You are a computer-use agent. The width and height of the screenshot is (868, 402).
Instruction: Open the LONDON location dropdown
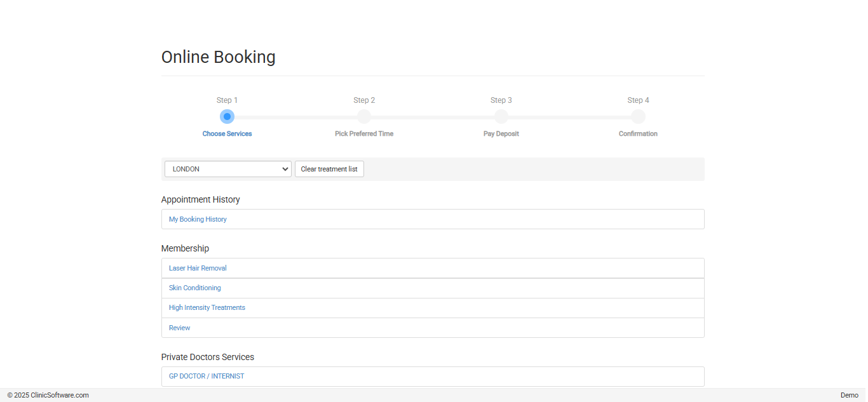point(227,169)
